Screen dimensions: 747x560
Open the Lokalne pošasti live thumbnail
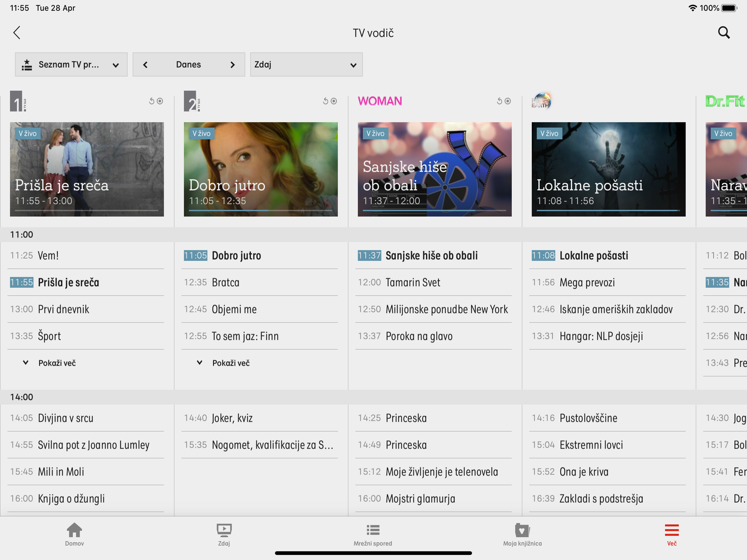pyautogui.click(x=609, y=169)
